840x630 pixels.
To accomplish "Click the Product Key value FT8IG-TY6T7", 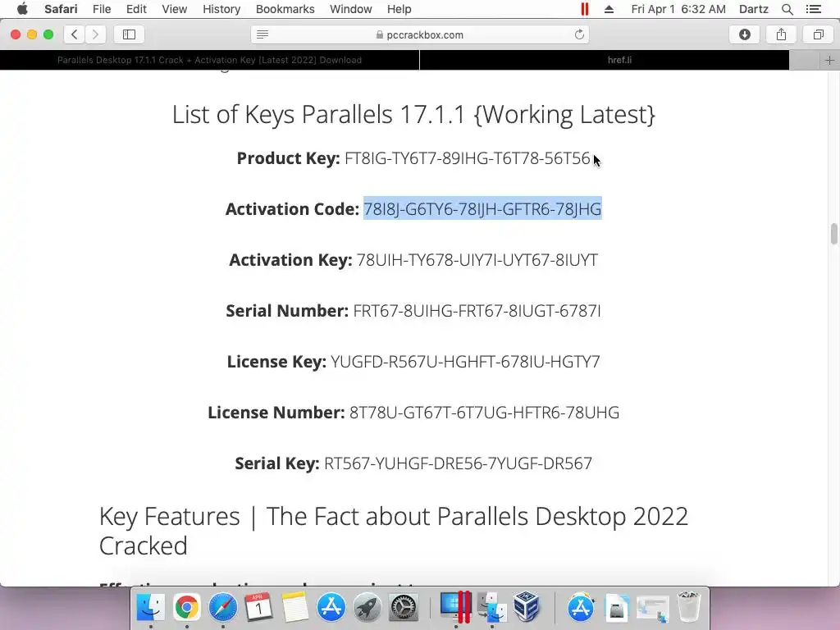I will [467, 158].
